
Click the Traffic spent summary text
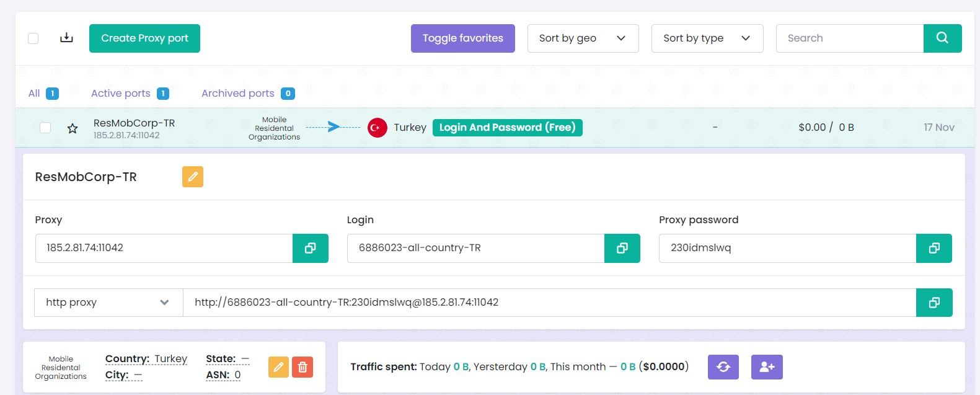click(519, 367)
